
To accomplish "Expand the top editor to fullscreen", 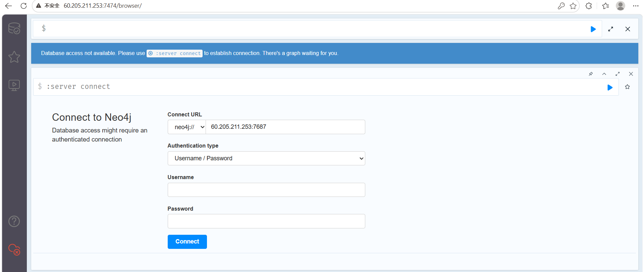I will pos(610,29).
